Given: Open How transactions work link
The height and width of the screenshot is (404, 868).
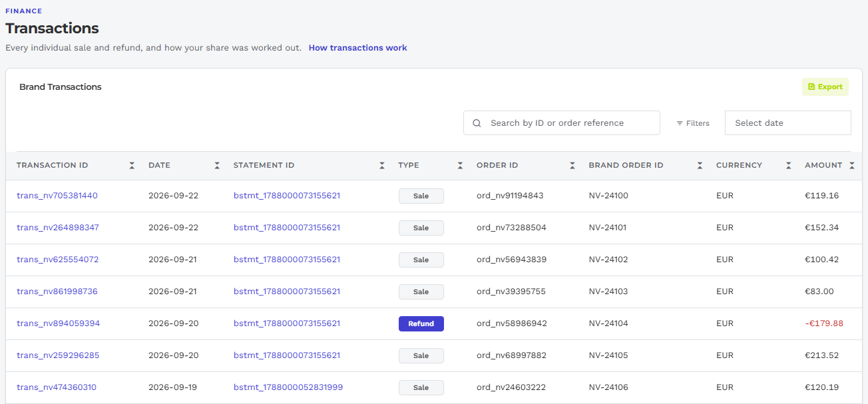Looking at the screenshot, I should [358, 48].
